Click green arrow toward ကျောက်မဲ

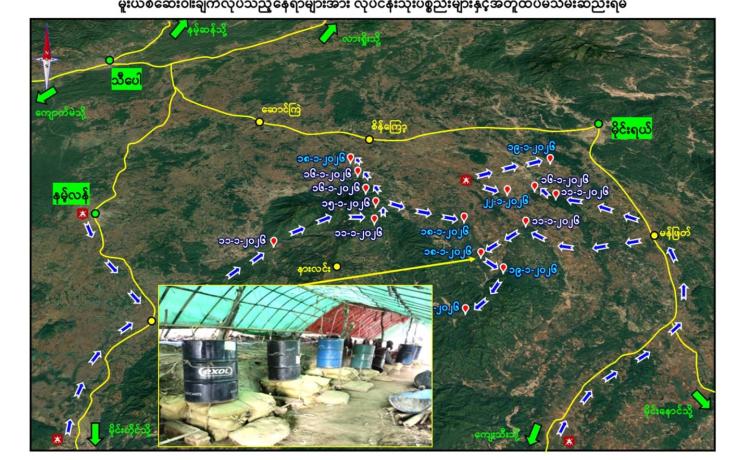pos(45,96)
